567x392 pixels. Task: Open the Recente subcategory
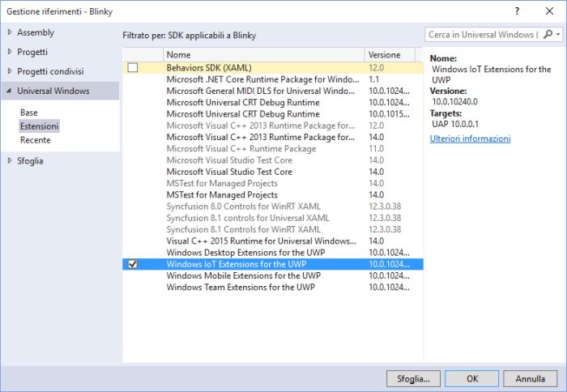coord(36,140)
